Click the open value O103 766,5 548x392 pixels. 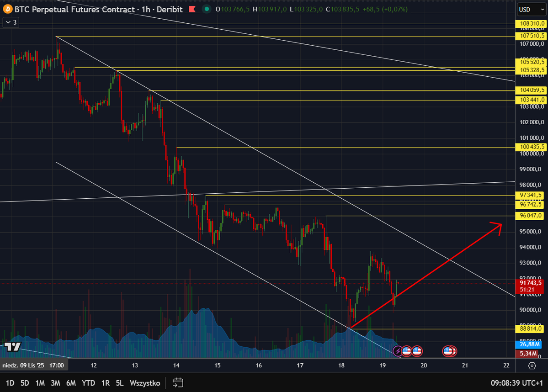click(x=232, y=10)
